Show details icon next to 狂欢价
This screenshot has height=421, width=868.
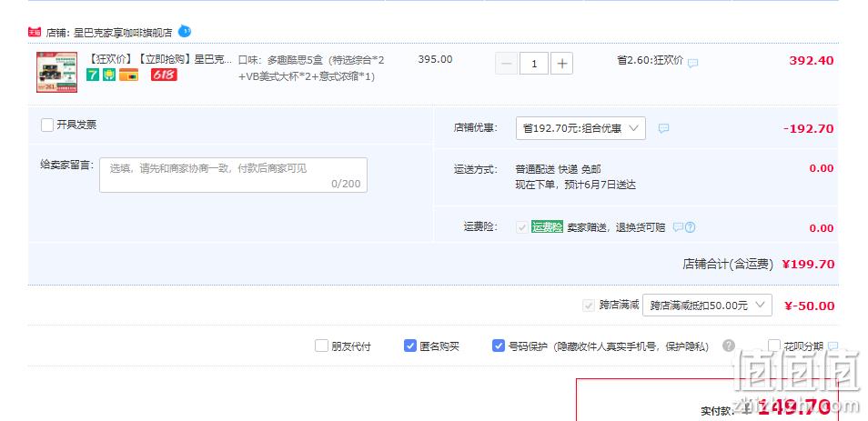pos(692,63)
